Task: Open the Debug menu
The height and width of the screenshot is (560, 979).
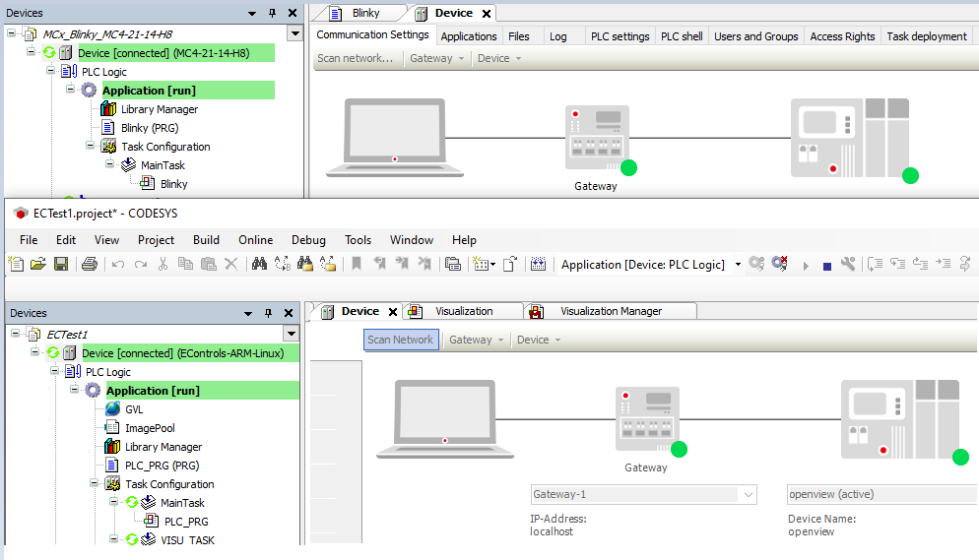Action: coord(308,240)
